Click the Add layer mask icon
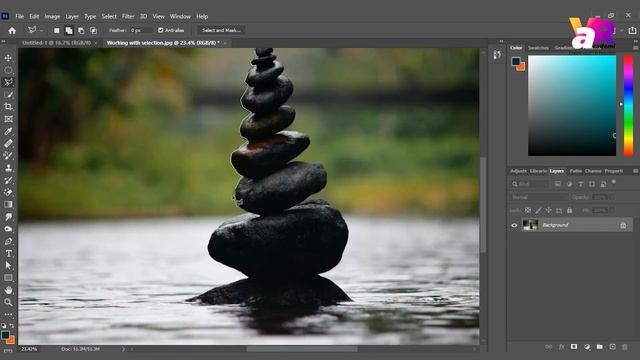640x360 pixels. click(574, 347)
